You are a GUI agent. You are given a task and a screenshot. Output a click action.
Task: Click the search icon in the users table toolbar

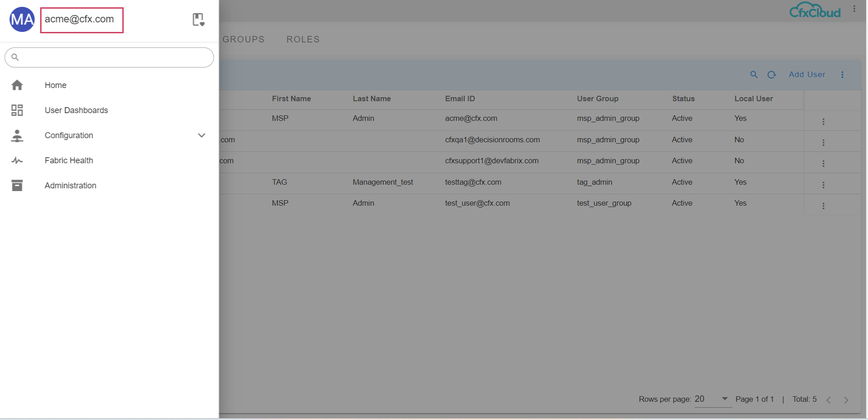click(x=754, y=75)
